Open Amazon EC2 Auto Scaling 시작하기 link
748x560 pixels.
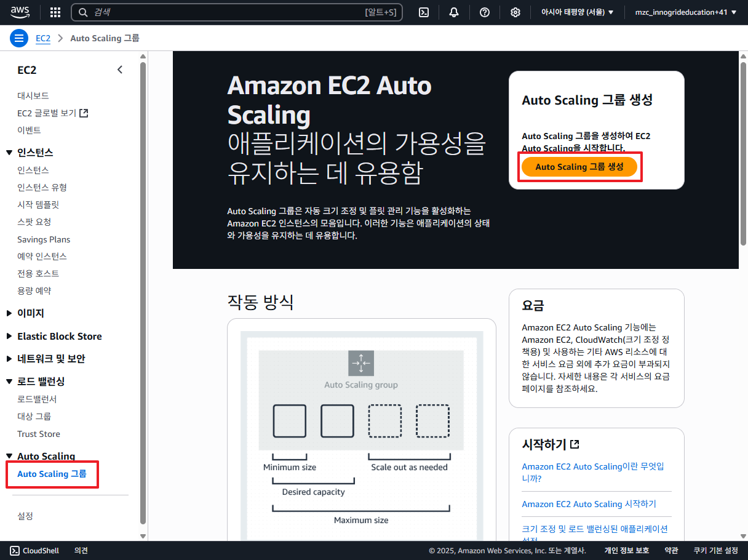589,504
